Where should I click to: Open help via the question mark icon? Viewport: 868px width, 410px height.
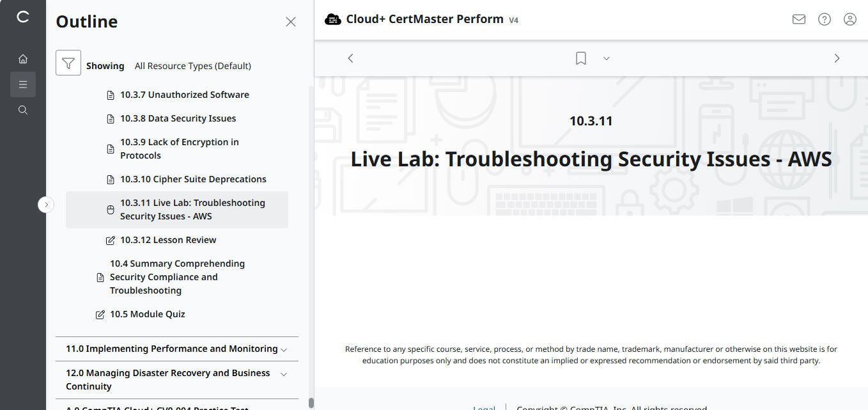[824, 19]
